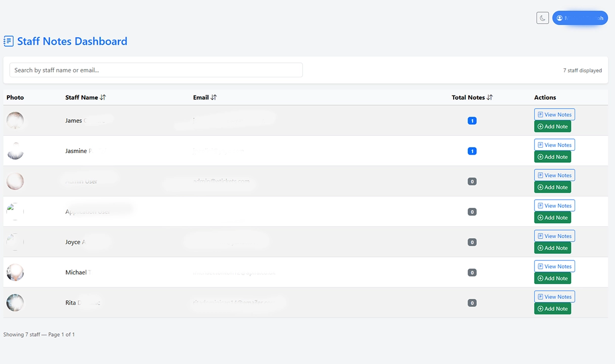Add Note for Admin User
Image resolution: width=615 pixels, height=364 pixels.
(552, 187)
